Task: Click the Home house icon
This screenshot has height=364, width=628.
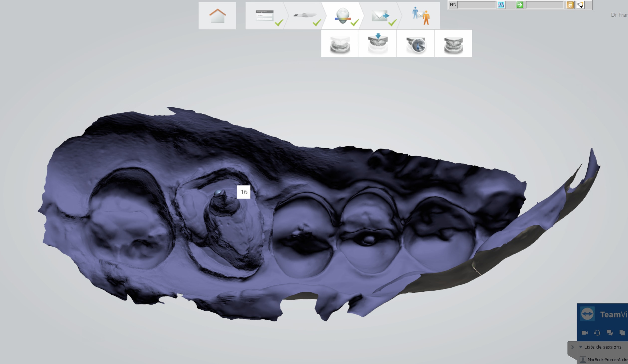Action: [217, 16]
